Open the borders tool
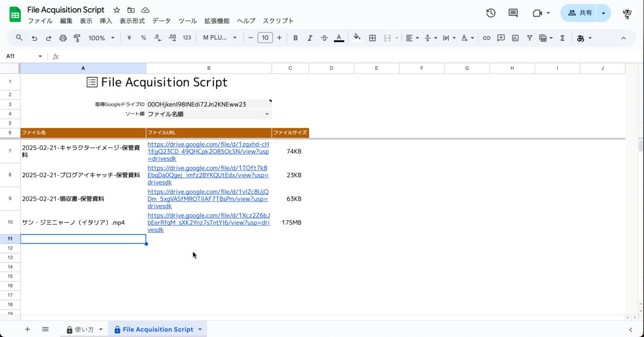The height and width of the screenshot is (337, 644). tap(372, 38)
